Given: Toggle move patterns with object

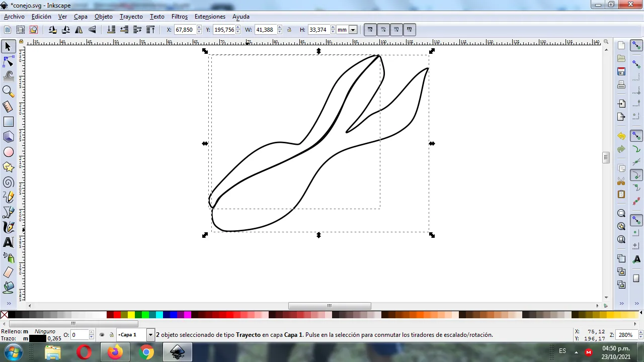Looking at the screenshot, I should (x=409, y=30).
